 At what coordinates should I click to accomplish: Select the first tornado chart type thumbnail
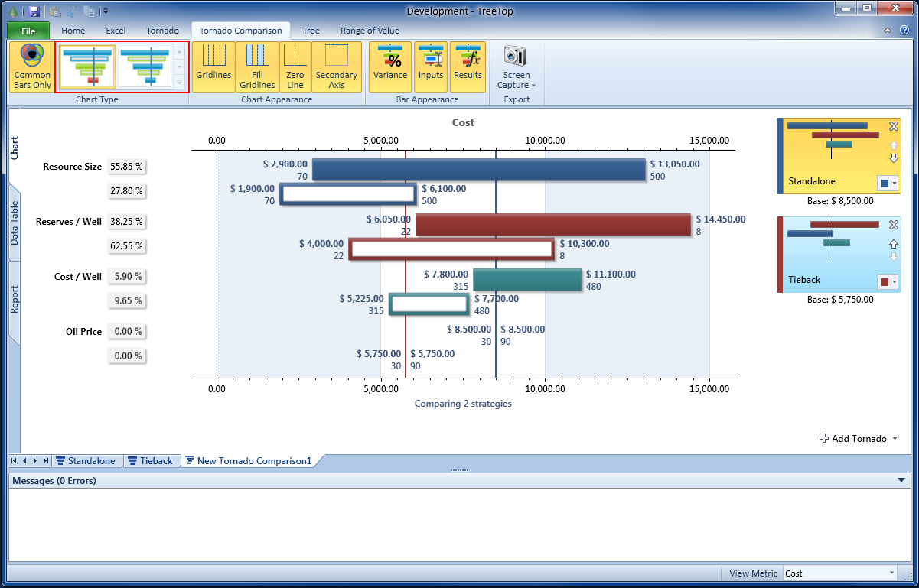click(x=86, y=67)
